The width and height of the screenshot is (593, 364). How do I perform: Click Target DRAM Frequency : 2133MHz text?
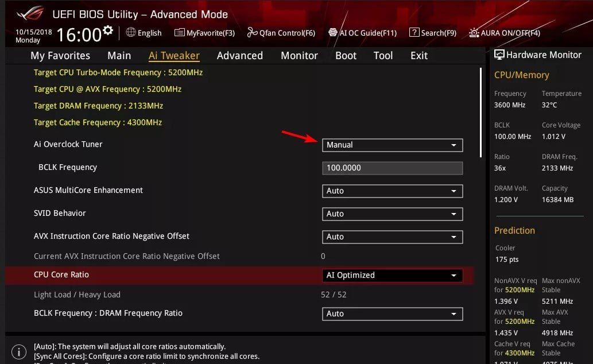98,106
